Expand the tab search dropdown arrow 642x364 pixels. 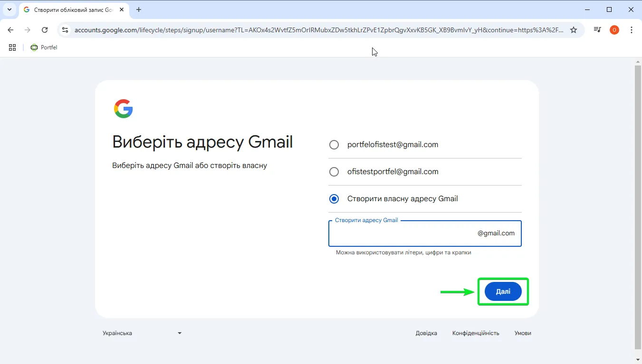point(10,9)
